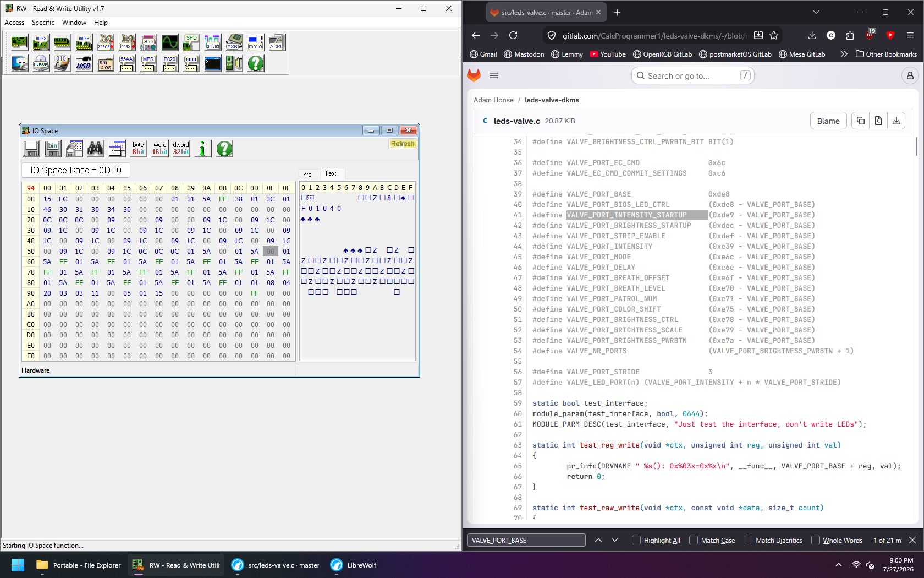The image size is (924, 578).
Task: Open the EDID viewer icon
Action: [x=191, y=63]
